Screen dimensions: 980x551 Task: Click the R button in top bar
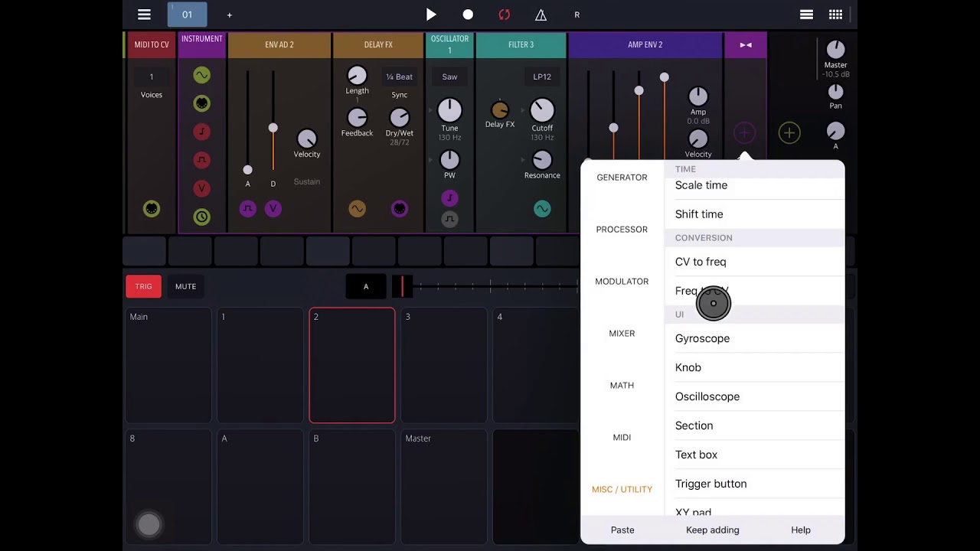[x=577, y=15]
